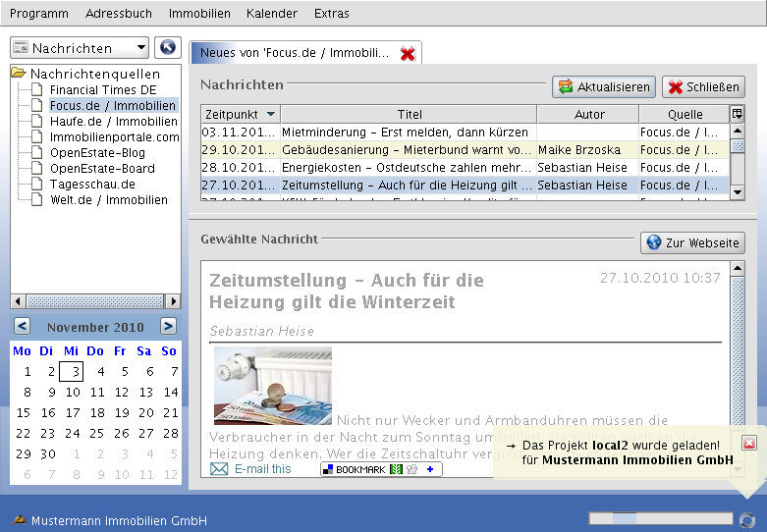
Task: Click the sidebar horizontal scrollbar
Action: click(x=95, y=301)
